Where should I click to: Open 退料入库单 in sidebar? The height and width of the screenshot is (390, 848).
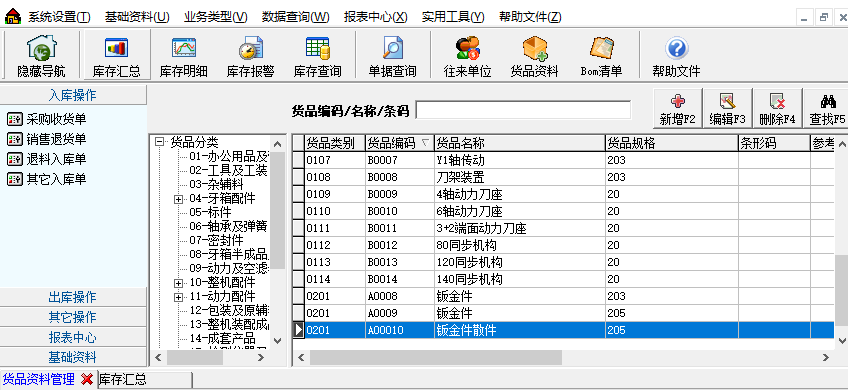pos(47,159)
